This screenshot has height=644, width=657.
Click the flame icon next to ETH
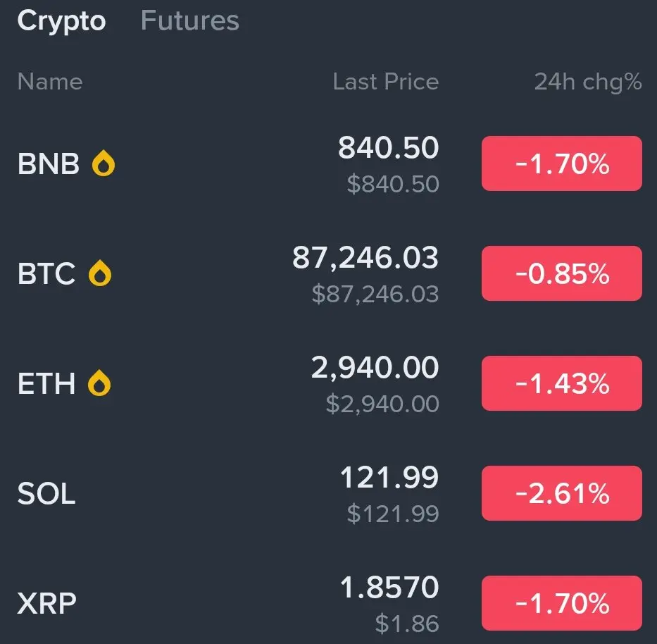click(99, 383)
